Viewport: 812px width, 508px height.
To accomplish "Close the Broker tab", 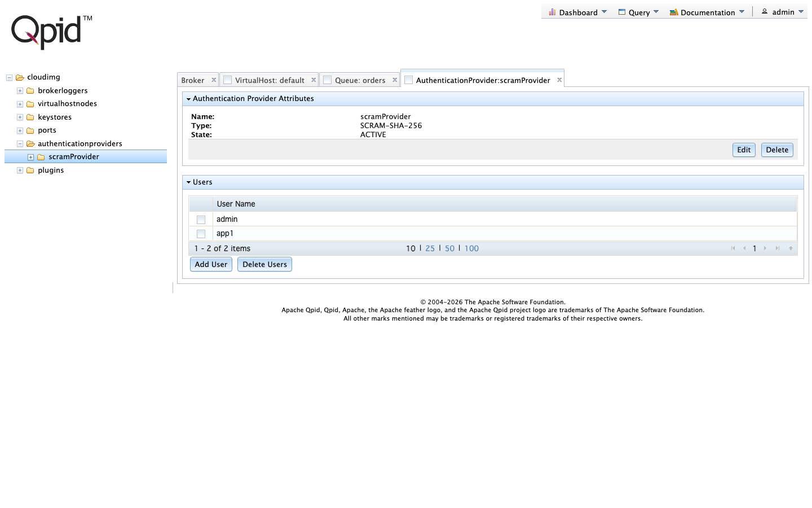I will coord(214,80).
